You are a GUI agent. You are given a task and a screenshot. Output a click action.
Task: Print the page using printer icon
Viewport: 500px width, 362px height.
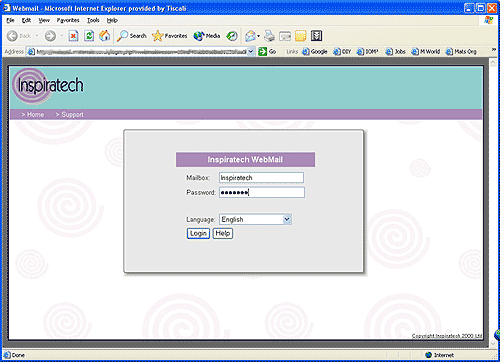pyautogui.click(x=269, y=36)
